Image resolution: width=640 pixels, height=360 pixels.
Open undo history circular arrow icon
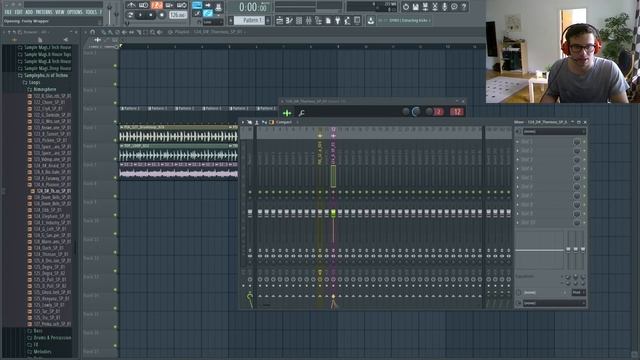click(406, 7)
